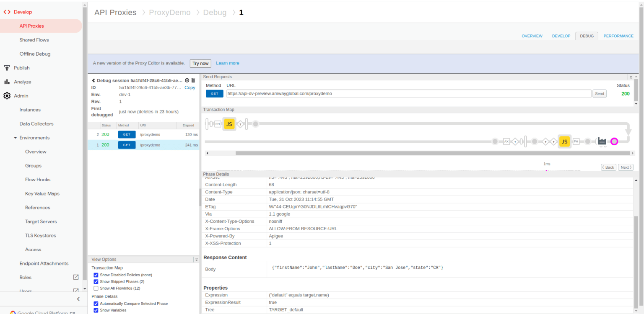Enable the Show All FlowInfos checkbox
This screenshot has height=314, width=644.
coord(96,288)
